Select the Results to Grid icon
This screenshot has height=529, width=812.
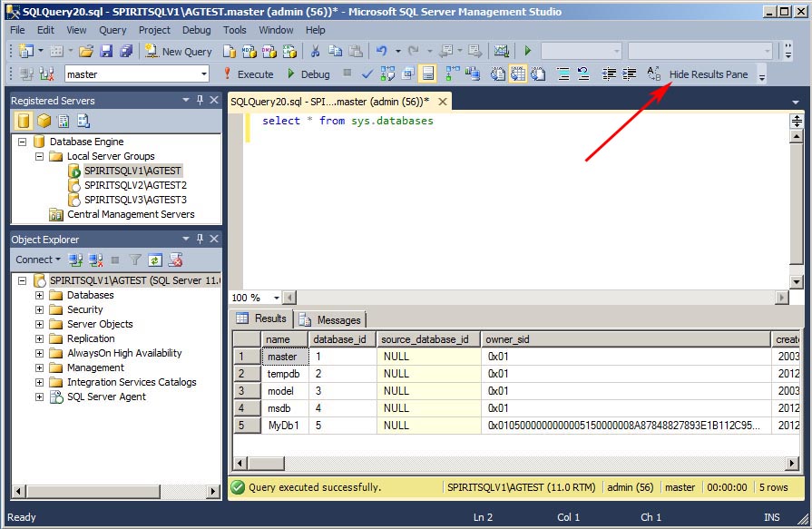518,73
